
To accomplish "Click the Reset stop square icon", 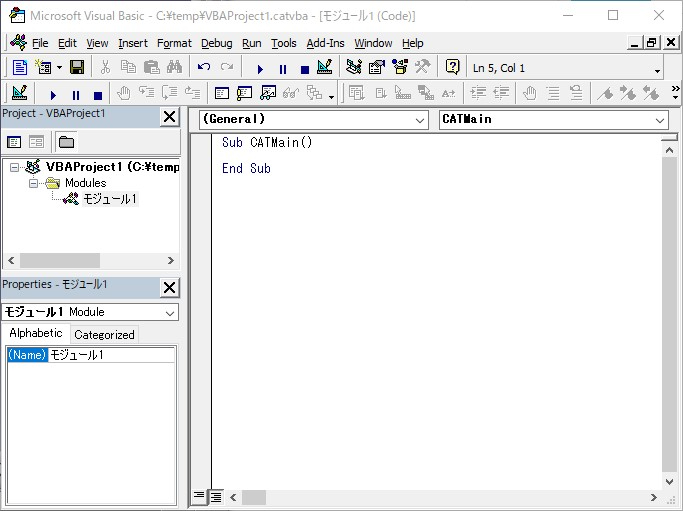I will coord(304,68).
